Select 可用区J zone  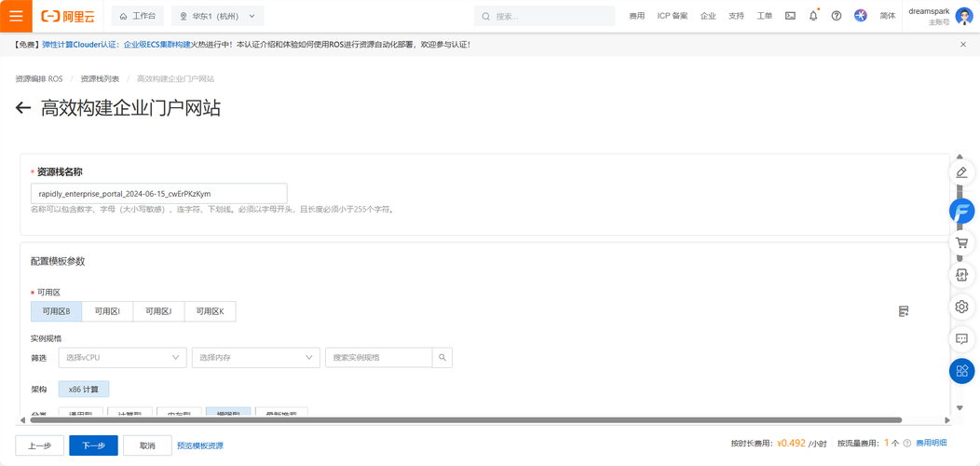coord(158,311)
